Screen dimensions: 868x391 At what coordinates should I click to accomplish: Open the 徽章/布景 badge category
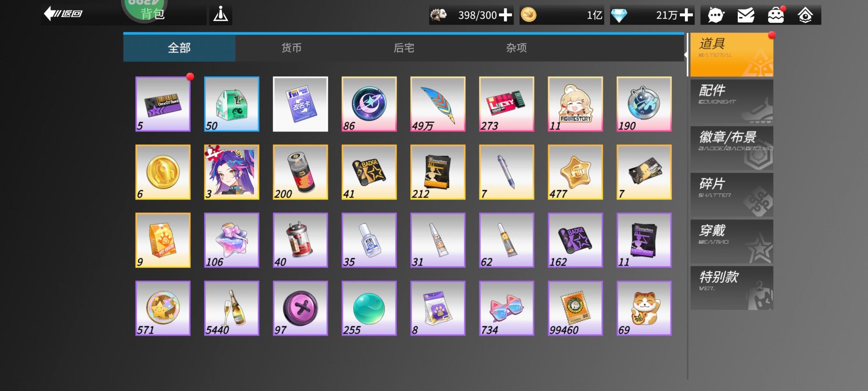pos(731,148)
